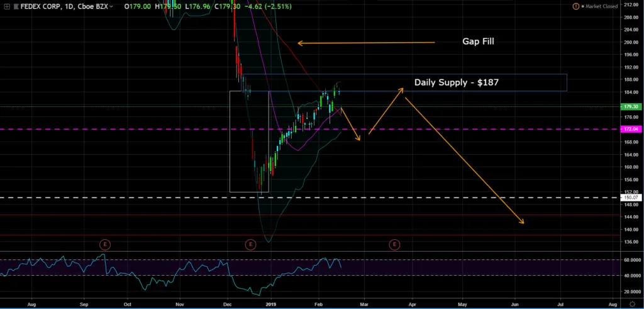
Task: Click the white 150.07 price level label
Action: 630,198
